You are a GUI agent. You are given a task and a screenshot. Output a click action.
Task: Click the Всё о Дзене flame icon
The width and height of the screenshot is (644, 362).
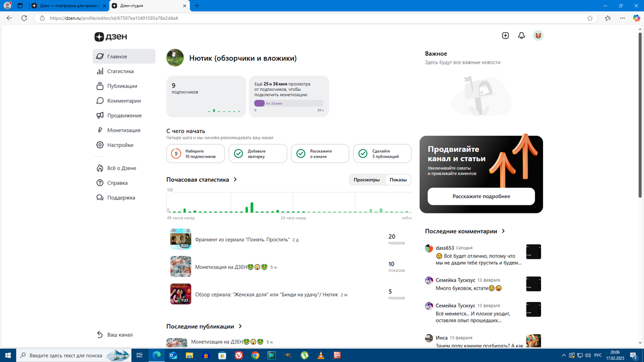click(100, 168)
